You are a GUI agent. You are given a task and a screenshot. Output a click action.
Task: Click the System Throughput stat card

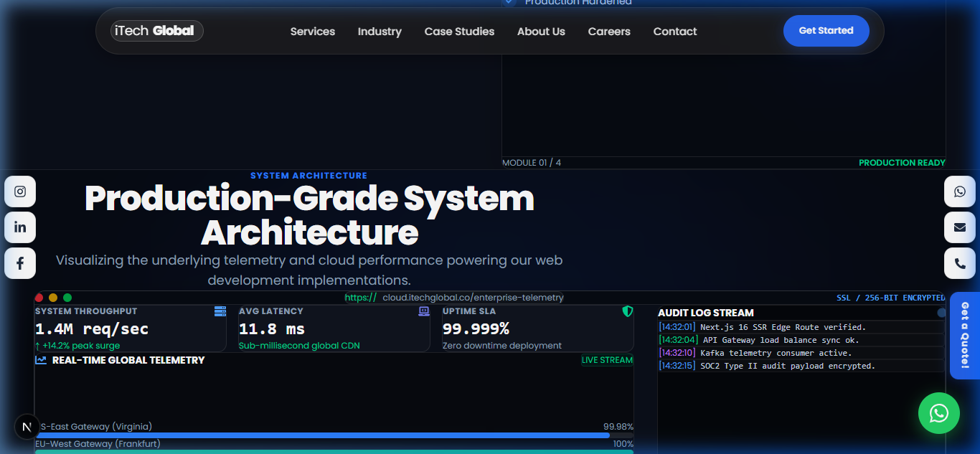131,328
